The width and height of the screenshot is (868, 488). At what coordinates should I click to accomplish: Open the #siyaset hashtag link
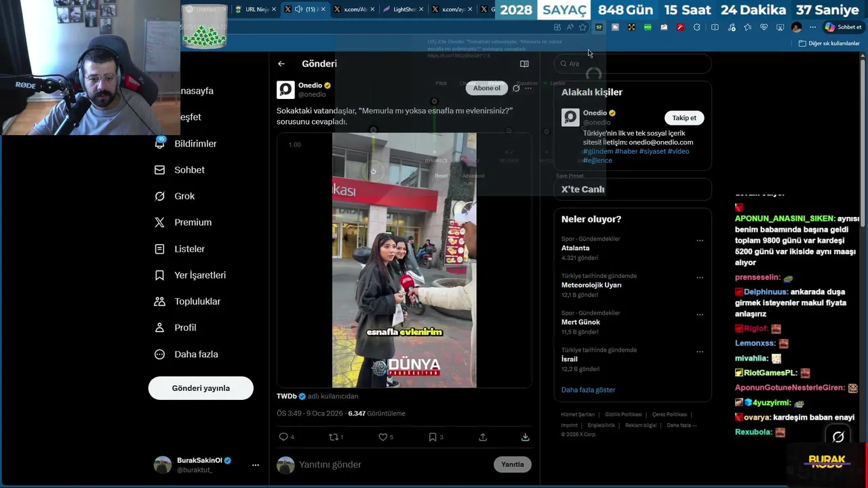pyautogui.click(x=652, y=151)
